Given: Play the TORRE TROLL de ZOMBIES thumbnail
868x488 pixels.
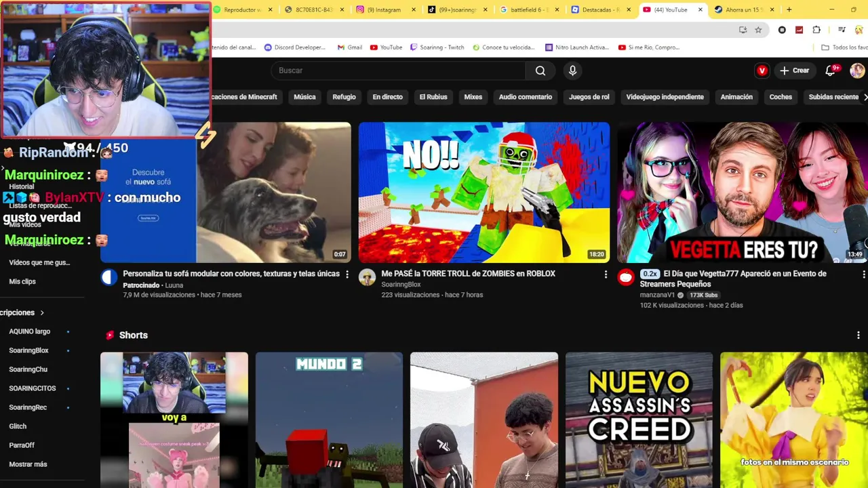Looking at the screenshot, I should pyautogui.click(x=484, y=192).
